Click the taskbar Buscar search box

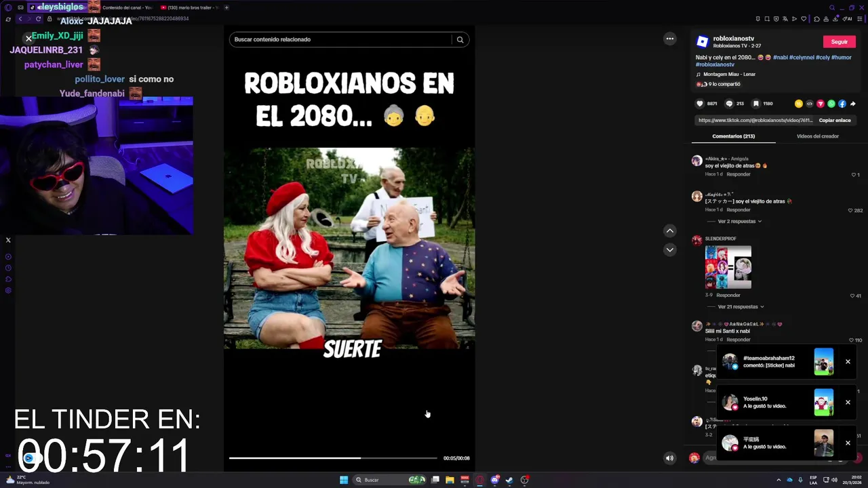click(x=389, y=480)
